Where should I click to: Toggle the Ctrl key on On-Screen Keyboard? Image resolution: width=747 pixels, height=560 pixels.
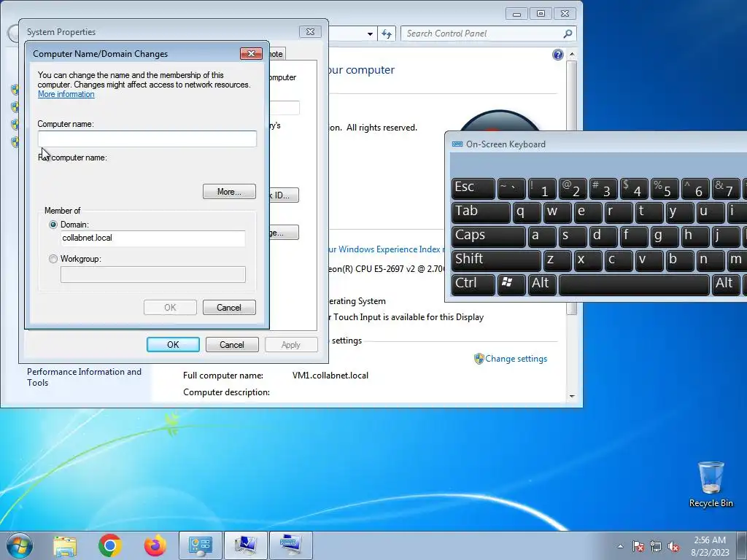coord(473,284)
